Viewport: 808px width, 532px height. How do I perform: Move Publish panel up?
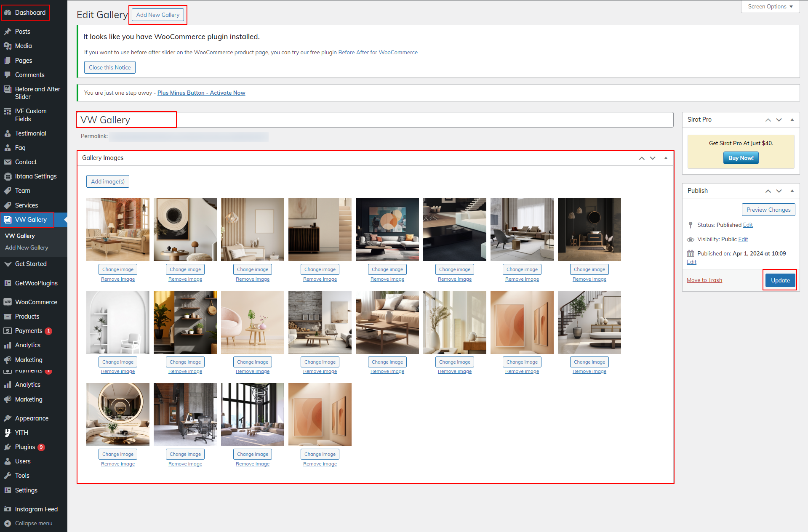point(768,191)
